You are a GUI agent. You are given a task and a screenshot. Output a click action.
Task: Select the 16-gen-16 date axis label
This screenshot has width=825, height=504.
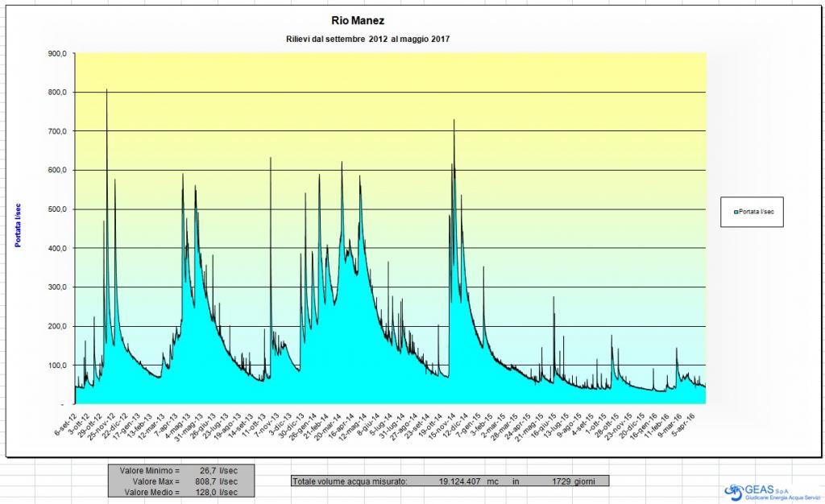645,426
